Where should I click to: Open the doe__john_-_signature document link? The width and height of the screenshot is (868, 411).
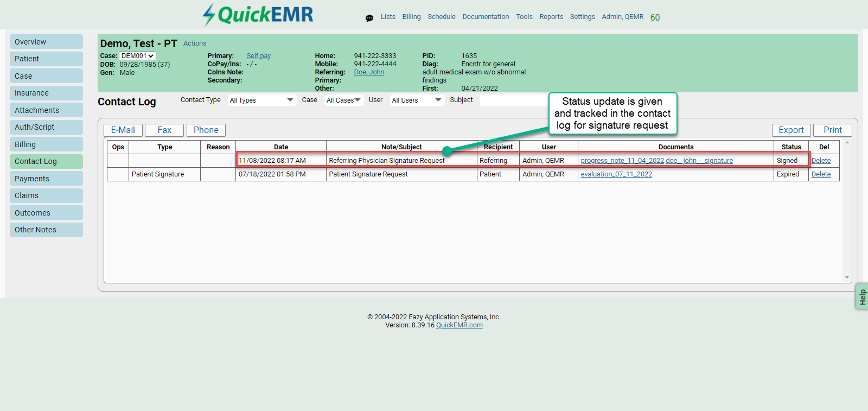[x=699, y=161]
